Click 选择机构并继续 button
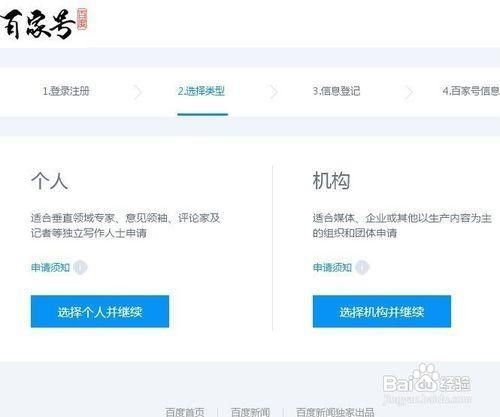Image resolution: width=500 pixels, height=417 pixels. 382,311
